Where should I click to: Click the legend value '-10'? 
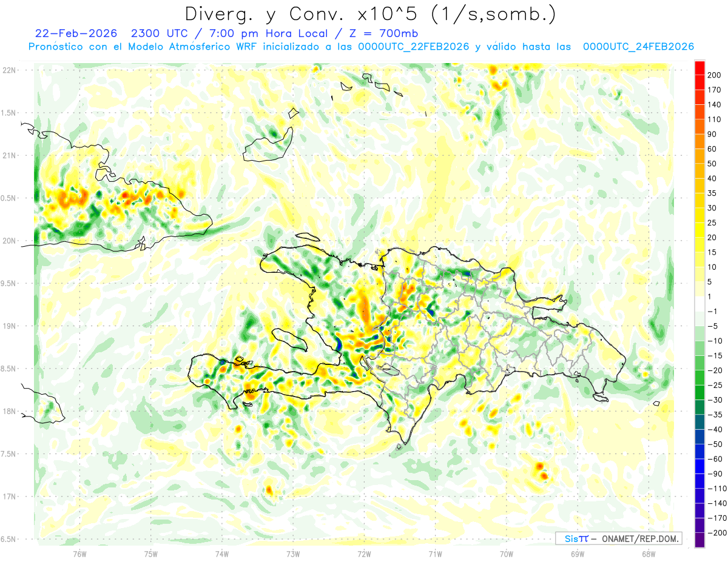coord(715,341)
